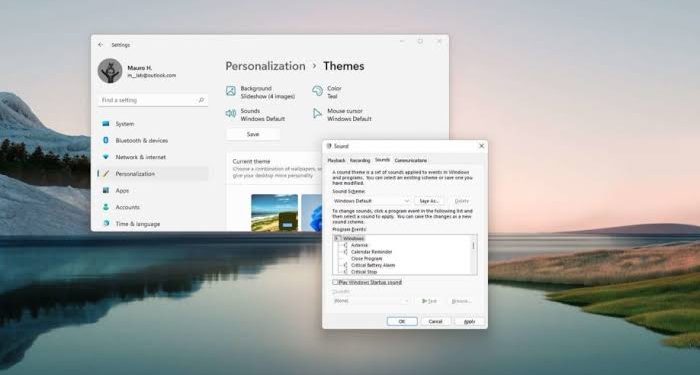Click Mouse cursor Windows Default text
Image resolution: width=700 pixels, height=375 pixels.
click(x=349, y=115)
